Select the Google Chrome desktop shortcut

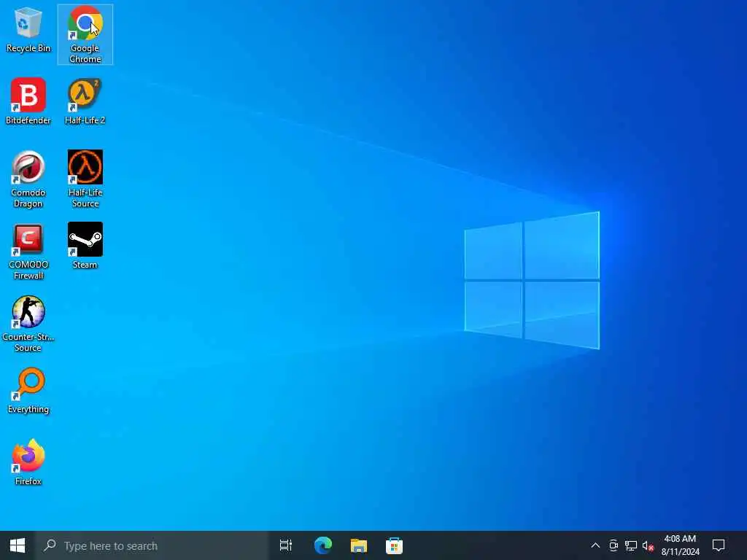(x=85, y=34)
